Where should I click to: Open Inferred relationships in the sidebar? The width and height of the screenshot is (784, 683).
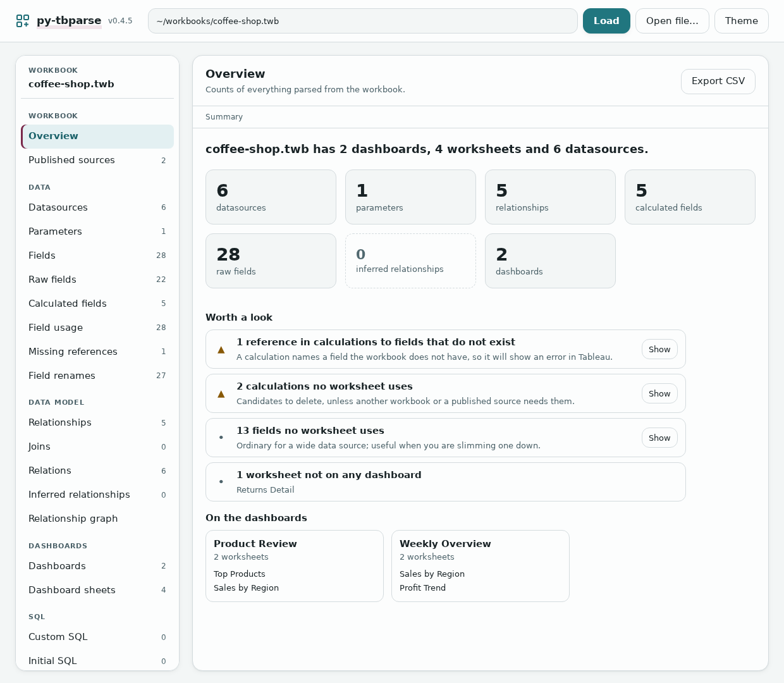tap(97, 495)
